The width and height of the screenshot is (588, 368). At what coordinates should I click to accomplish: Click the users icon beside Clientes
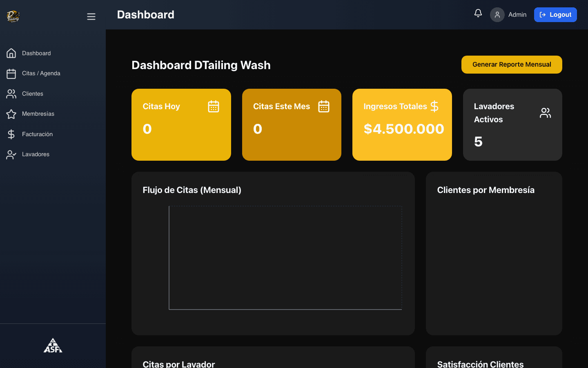click(x=11, y=94)
